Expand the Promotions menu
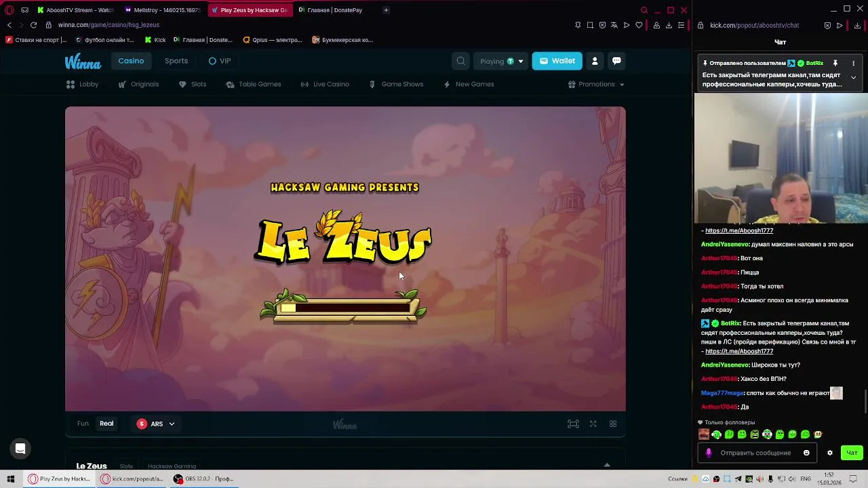 [596, 84]
